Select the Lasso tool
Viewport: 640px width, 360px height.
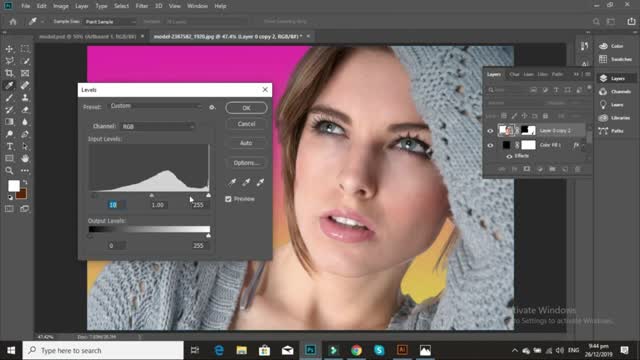(x=9, y=61)
